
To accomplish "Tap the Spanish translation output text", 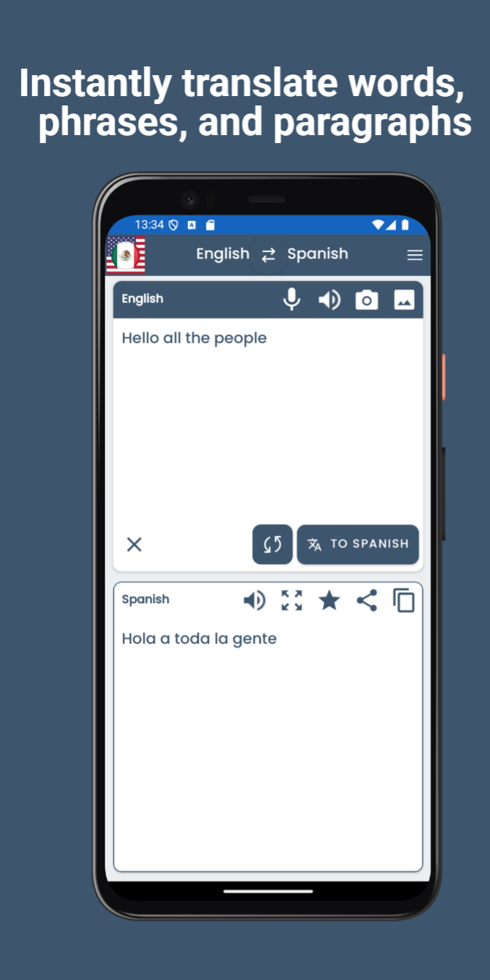I will point(199,638).
